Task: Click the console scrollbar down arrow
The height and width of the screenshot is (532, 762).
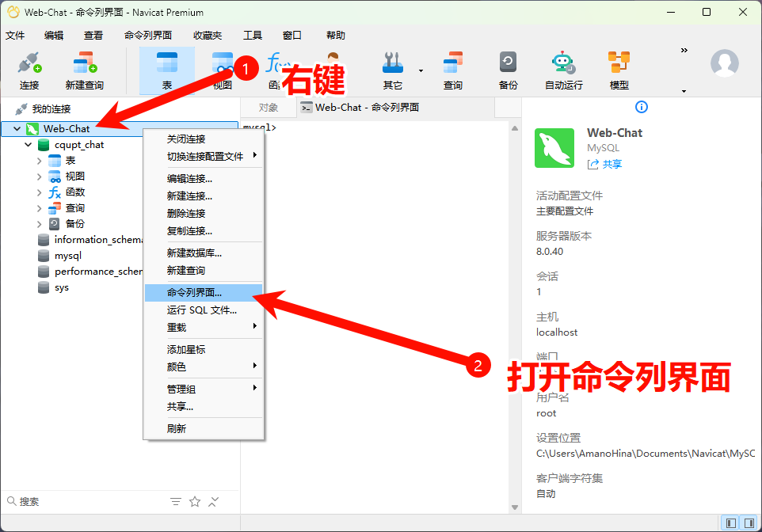Action: pos(515,507)
